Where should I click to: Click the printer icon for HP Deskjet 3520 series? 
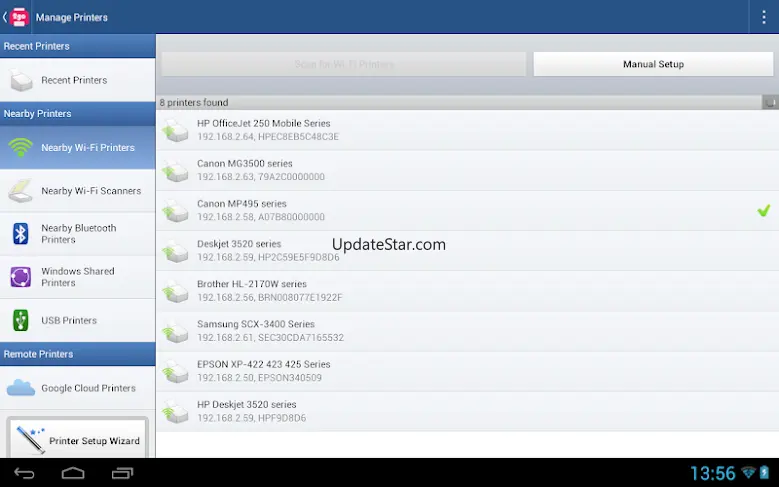(175, 412)
